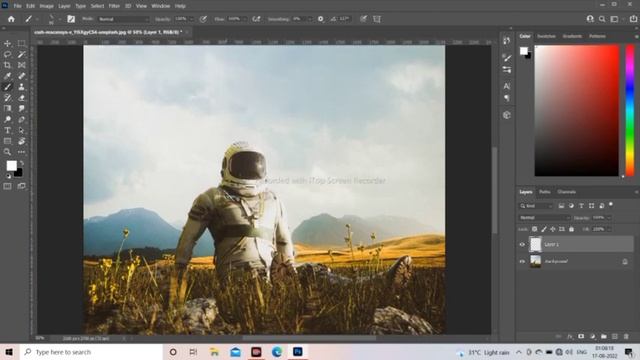Open the layer Fill dropdown
640x360 pixels.
tap(609, 229)
